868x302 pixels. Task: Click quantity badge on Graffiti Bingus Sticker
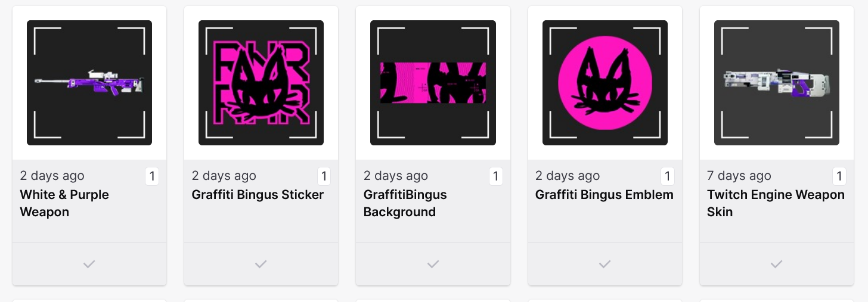coord(324,176)
